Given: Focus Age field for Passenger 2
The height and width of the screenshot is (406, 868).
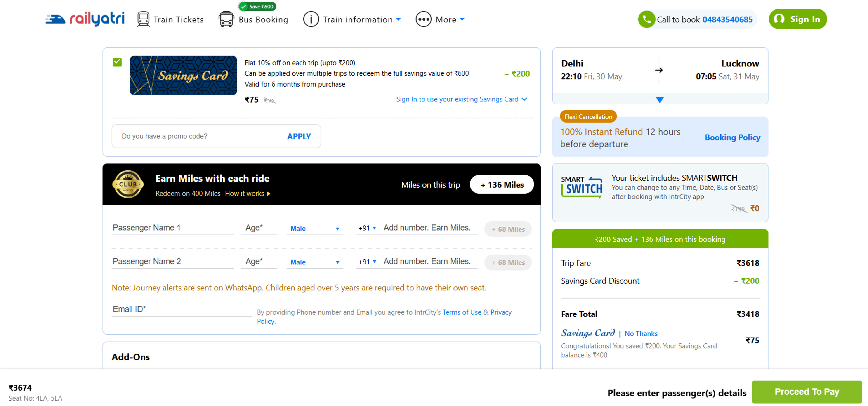Looking at the screenshot, I should click(259, 262).
